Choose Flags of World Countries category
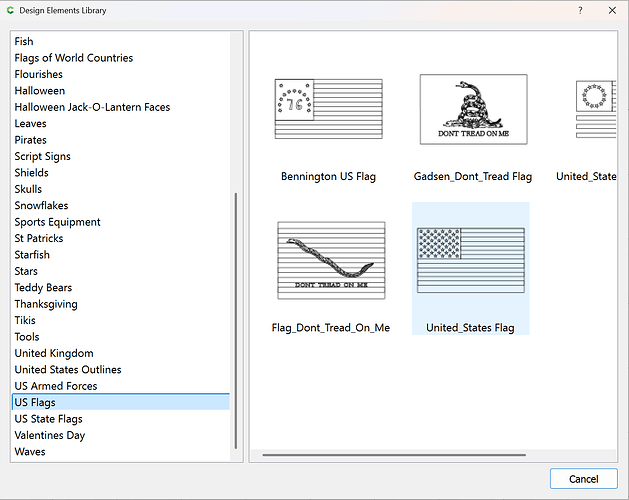The image size is (629, 500). 73,58
